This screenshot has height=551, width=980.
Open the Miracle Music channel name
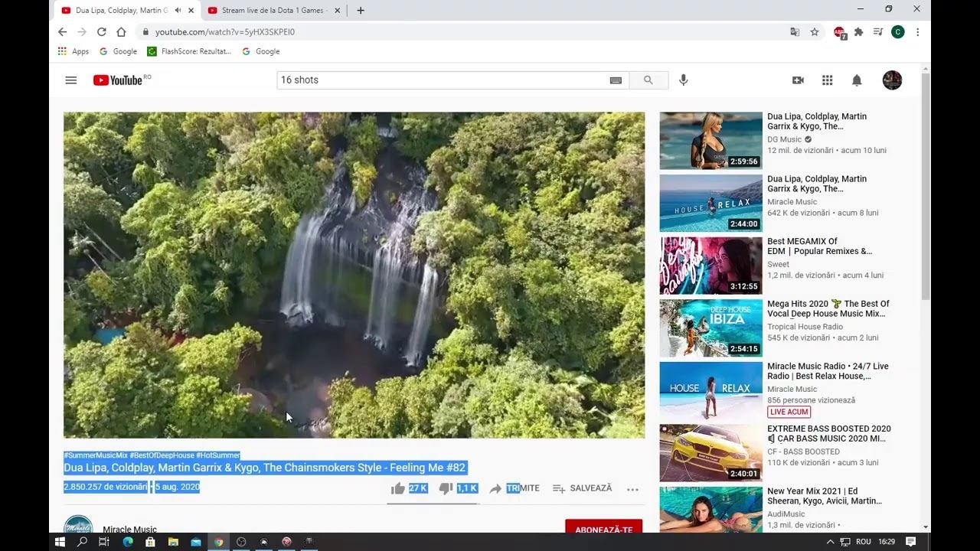coord(129,529)
